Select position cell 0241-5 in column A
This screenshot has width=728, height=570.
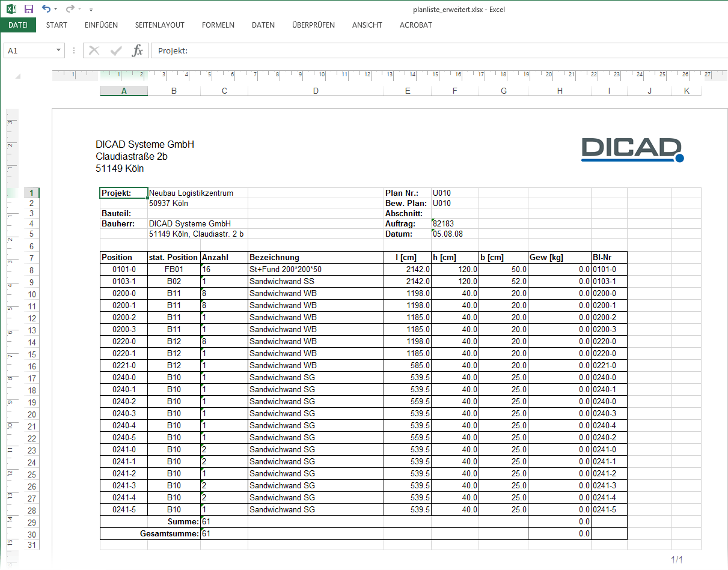point(124,509)
